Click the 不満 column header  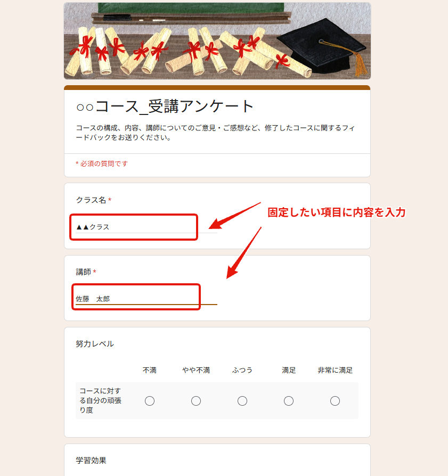[150, 371]
